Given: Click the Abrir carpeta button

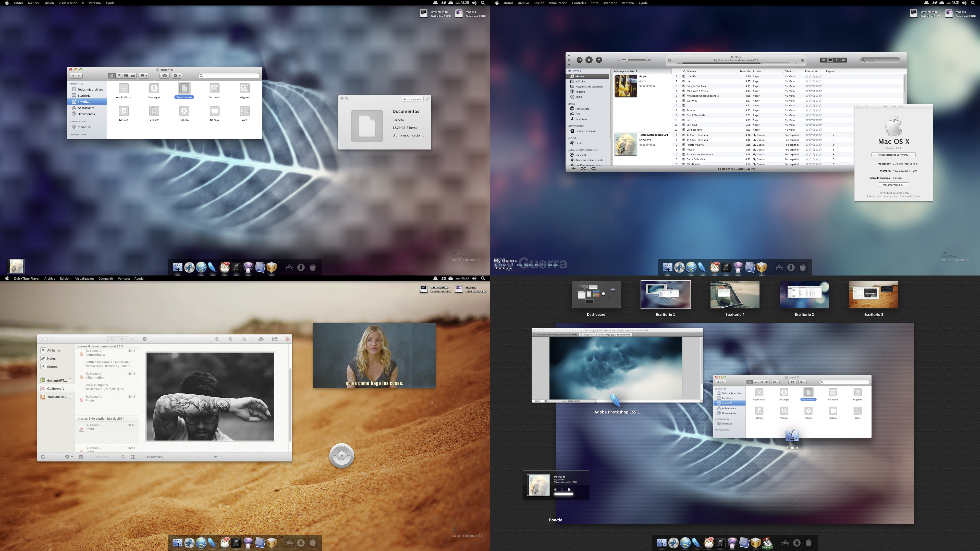Looking at the screenshot, I should (412, 99).
